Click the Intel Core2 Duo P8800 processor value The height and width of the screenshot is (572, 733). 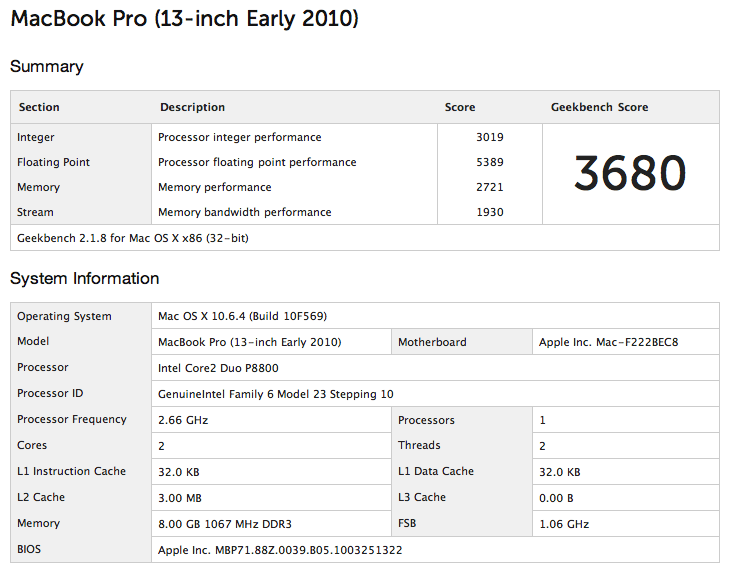coord(218,368)
